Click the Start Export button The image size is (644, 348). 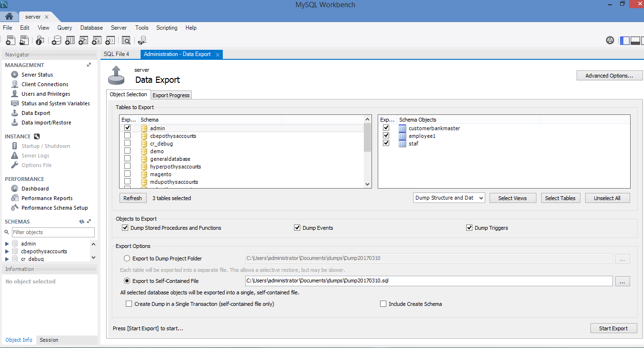coord(613,328)
